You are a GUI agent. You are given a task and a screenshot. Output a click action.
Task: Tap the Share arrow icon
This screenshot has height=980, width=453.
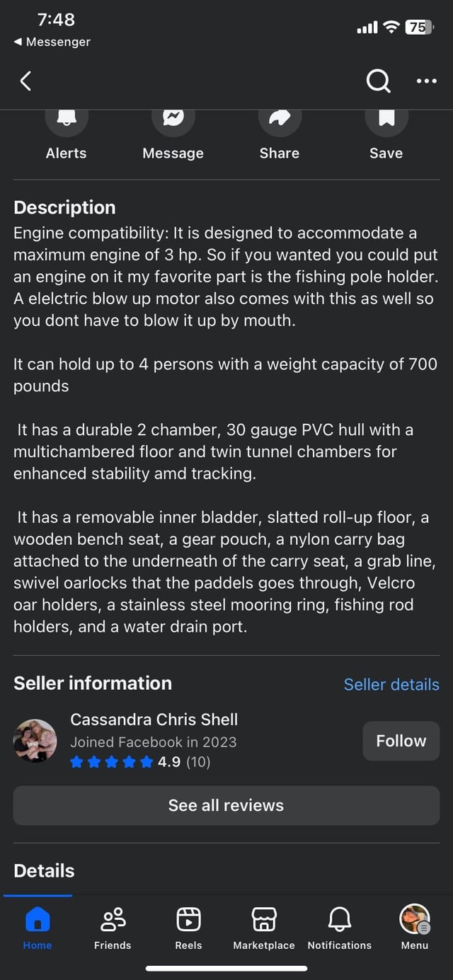(x=280, y=120)
